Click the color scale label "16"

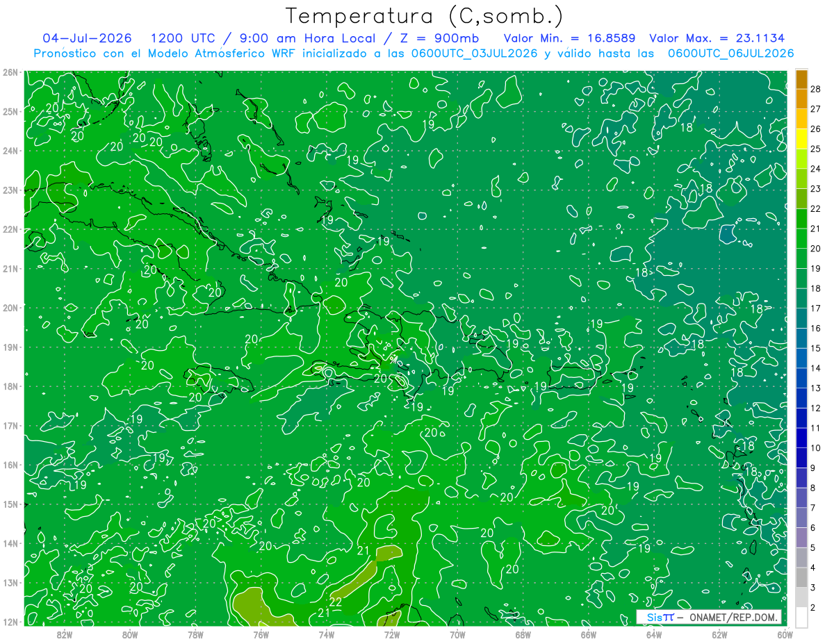(x=815, y=328)
